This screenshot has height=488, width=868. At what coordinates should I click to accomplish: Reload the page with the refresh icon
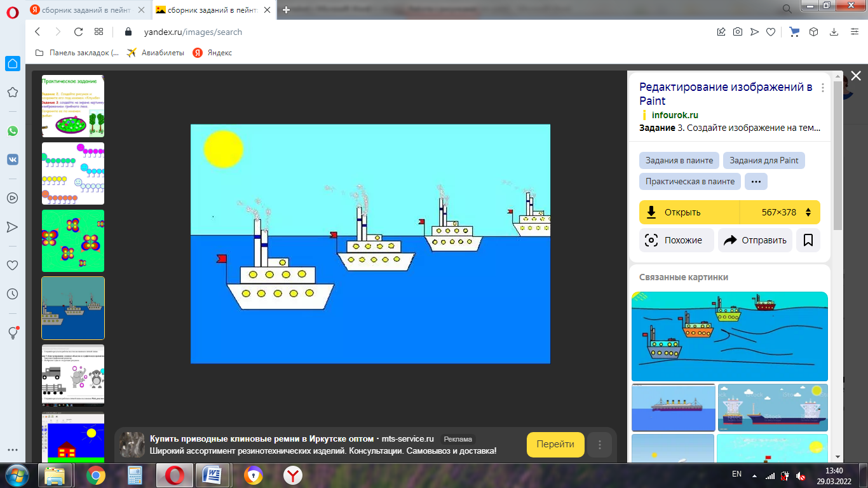tap(78, 32)
